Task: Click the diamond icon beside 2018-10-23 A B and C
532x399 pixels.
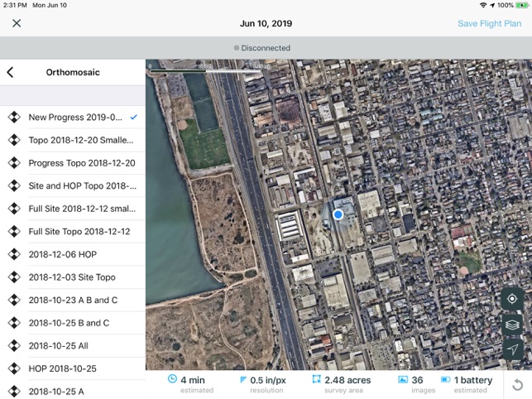Action: pos(14,300)
